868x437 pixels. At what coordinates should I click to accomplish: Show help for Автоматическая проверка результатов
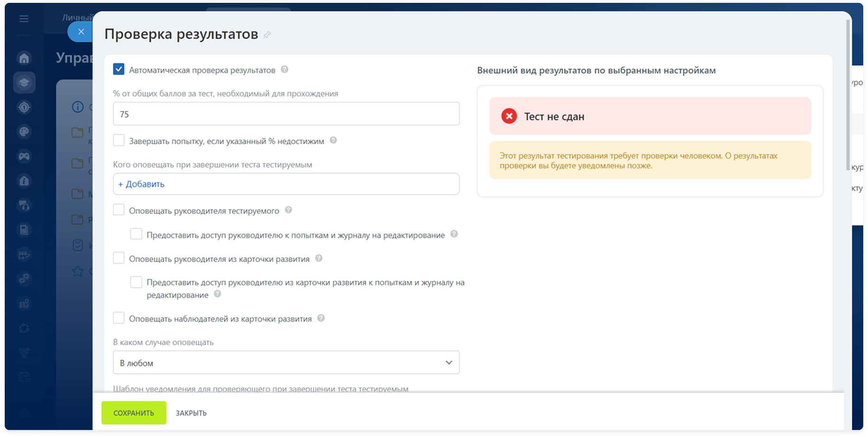coord(285,69)
